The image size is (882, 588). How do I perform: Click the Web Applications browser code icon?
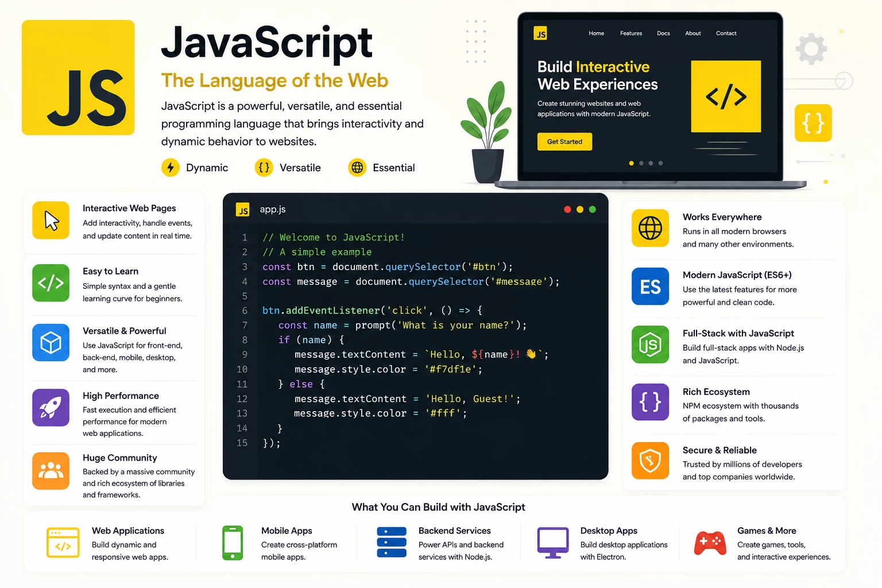(63, 543)
